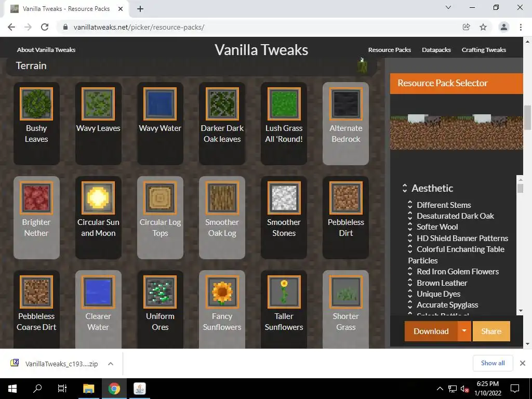Click the Bushy Leaves pack icon
This screenshot has height=399, width=532.
[36, 104]
